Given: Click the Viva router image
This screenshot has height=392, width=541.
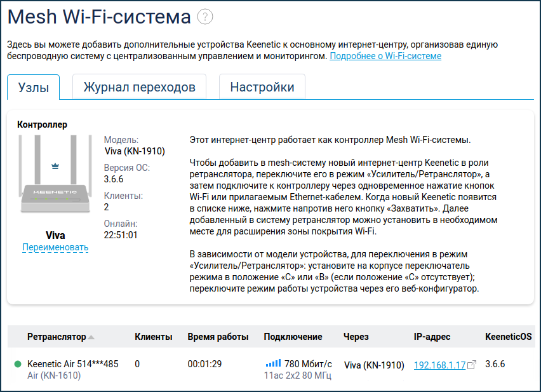Looking at the screenshot, I should point(55,173).
